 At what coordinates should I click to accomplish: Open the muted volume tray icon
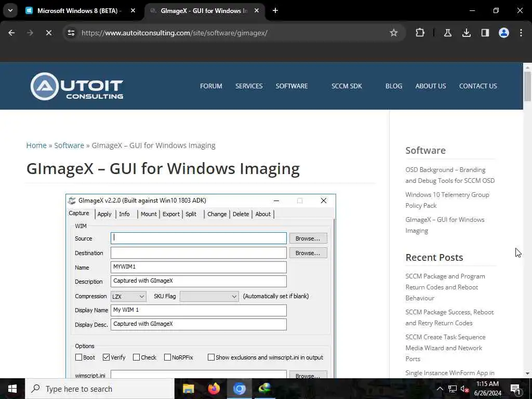[465, 389]
